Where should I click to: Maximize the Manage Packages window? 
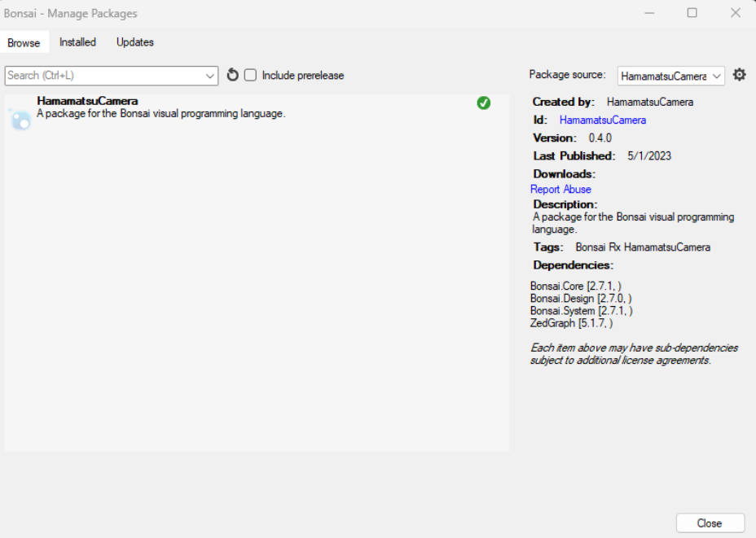(692, 13)
